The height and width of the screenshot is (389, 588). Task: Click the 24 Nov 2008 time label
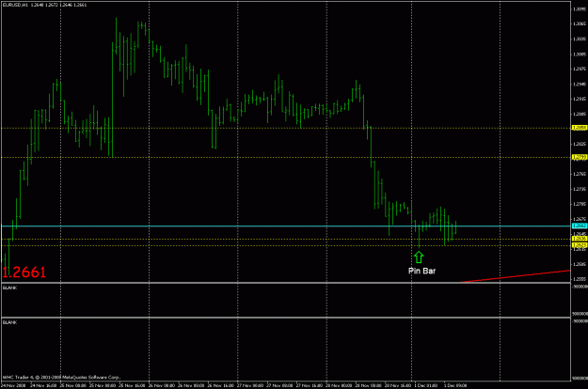click(x=13, y=385)
